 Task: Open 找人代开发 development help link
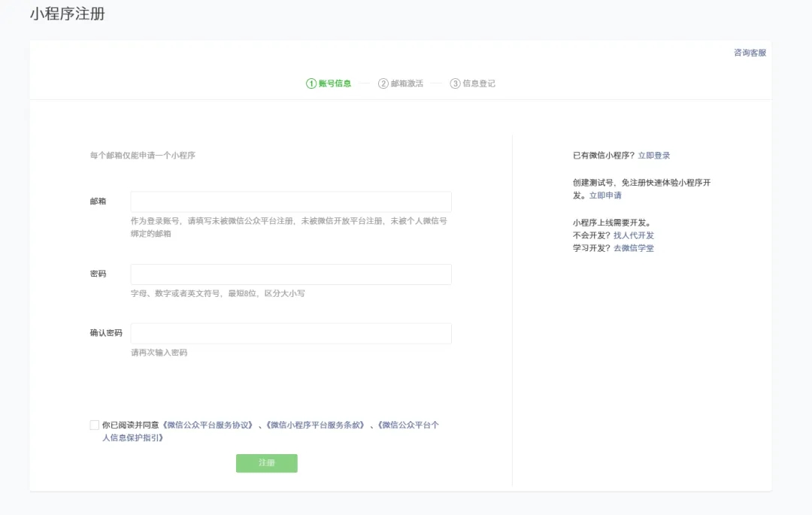(635, 235)
